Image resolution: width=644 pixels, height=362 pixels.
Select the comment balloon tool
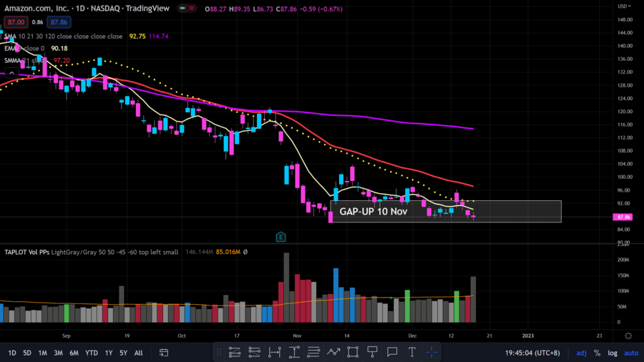pos(392,352)
